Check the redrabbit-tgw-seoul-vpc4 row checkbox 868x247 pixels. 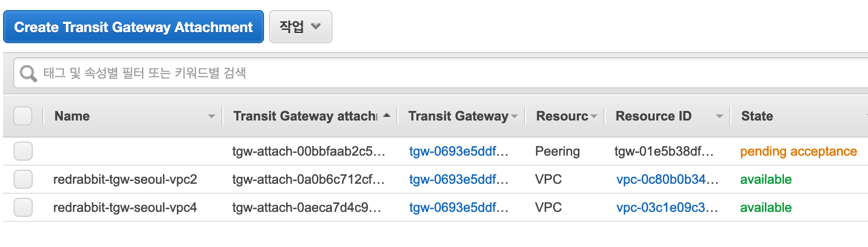click(23, 207)
